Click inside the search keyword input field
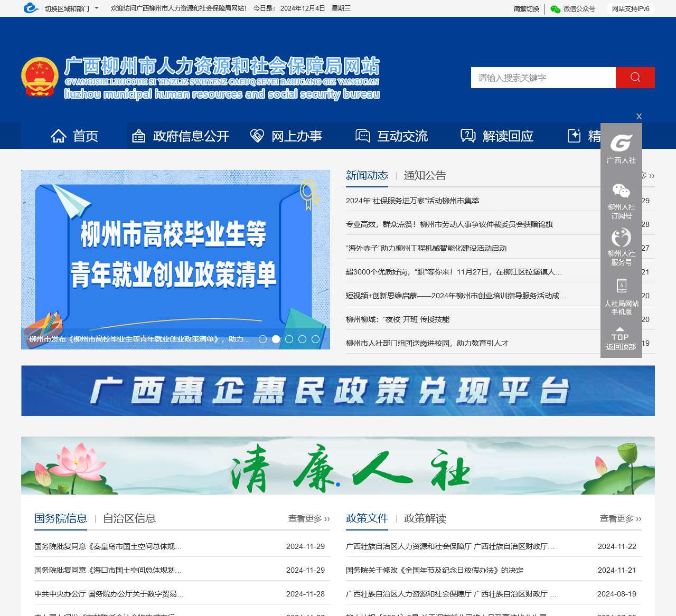The width and height of the screenshot is (676, 616). 543,77
